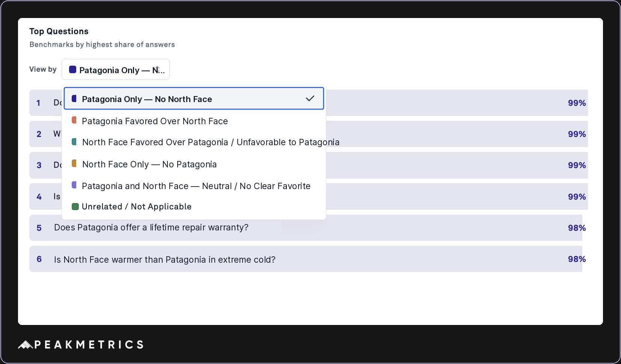Click rank number 3 in the list
Screen dimensions: 621x364
tap(39, 165)
